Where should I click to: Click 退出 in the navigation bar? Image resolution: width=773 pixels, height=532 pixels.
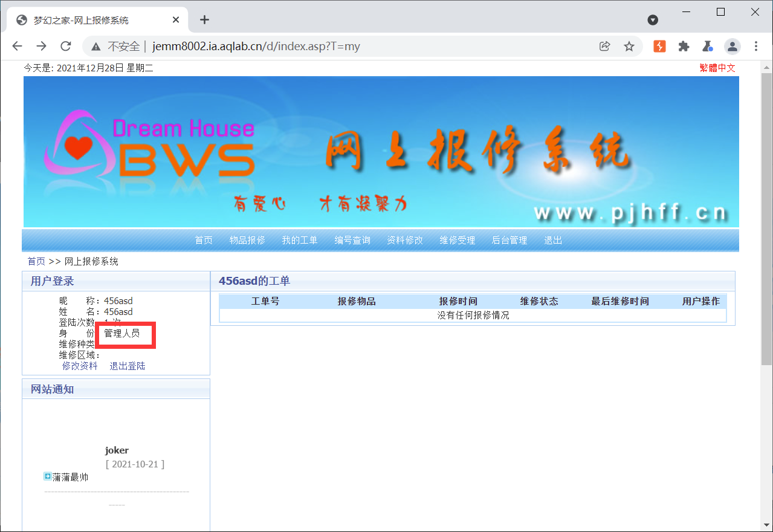pos(553,240)
